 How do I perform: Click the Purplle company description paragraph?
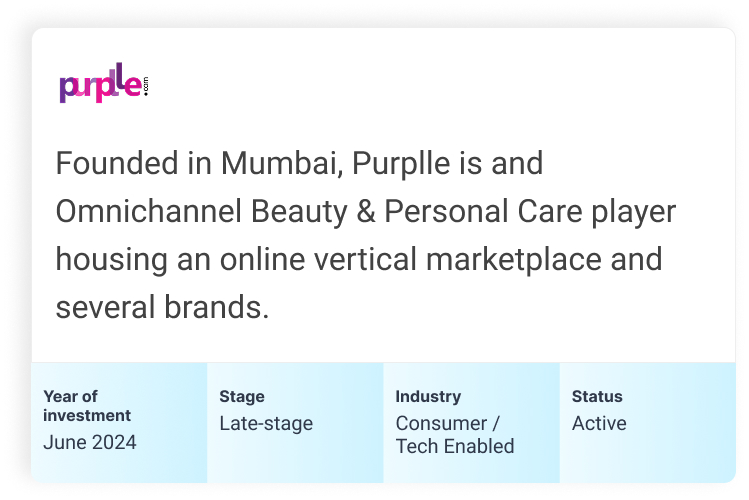[366, 234]
